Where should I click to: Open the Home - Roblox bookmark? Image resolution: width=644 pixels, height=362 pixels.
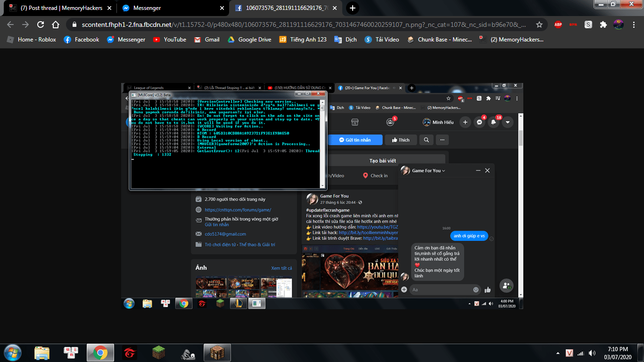pyautogui.click(x=32, y=40)
